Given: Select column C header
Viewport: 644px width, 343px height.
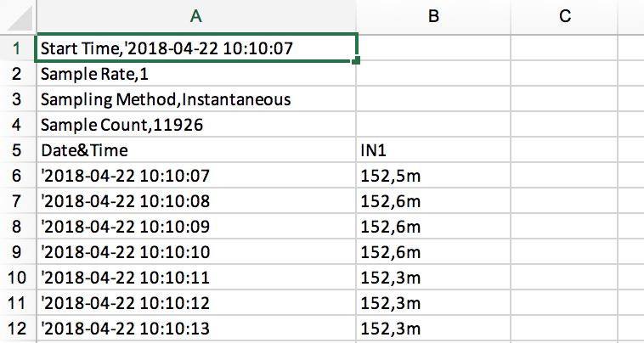Looking at the screenshot, I should click(x=562, y=15).
